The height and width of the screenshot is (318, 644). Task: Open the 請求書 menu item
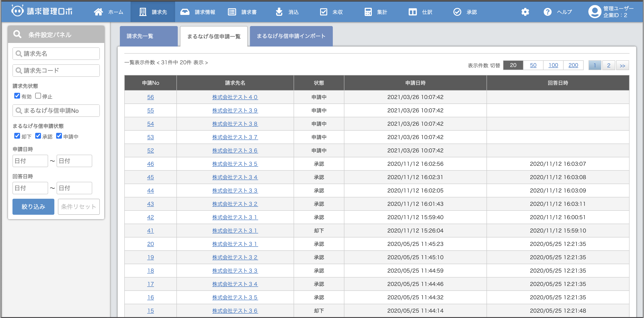[249, 12]
